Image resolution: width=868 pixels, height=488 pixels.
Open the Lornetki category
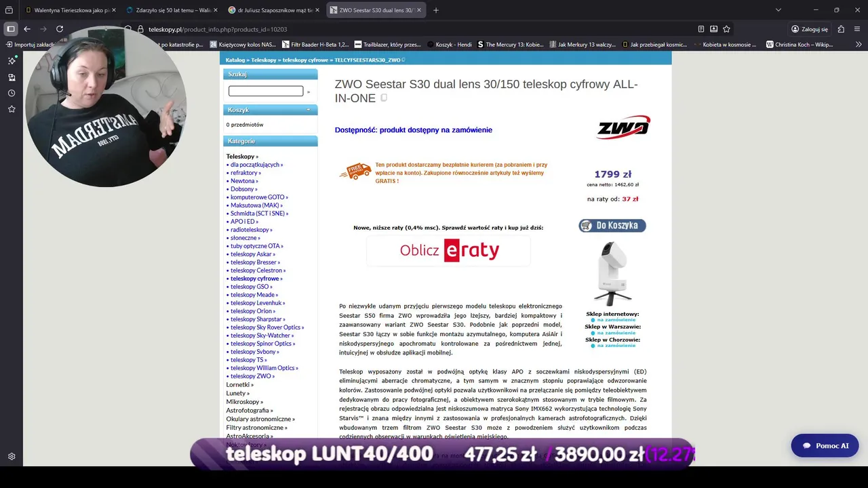pos(239,385)
